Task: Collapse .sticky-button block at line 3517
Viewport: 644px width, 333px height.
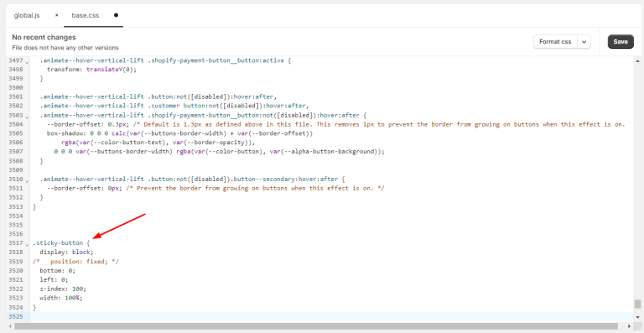Action: 27,244
